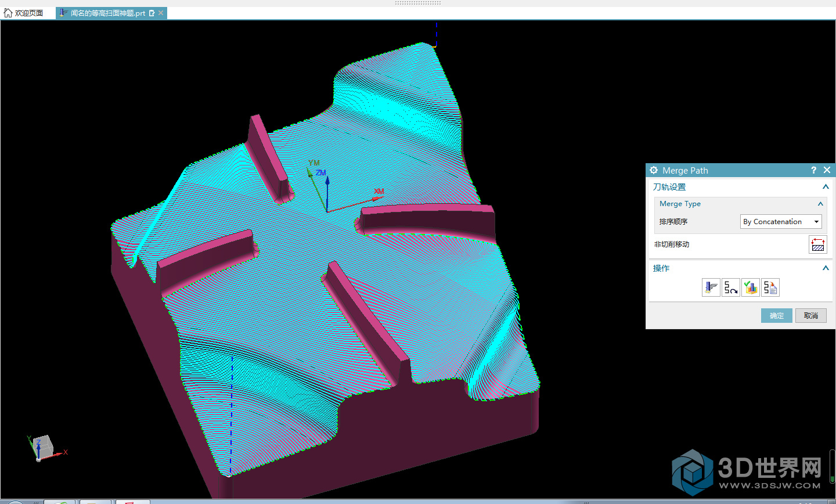This screenshot has width=836, height=504.
Task: Collapse the 操作 section
Action: [x=826, y=268]
